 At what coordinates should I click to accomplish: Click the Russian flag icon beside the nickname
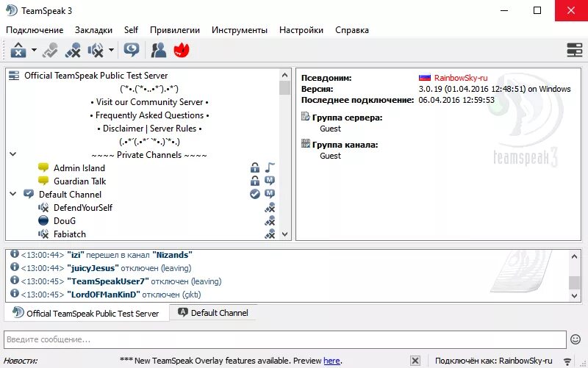(x=425, y=78)
